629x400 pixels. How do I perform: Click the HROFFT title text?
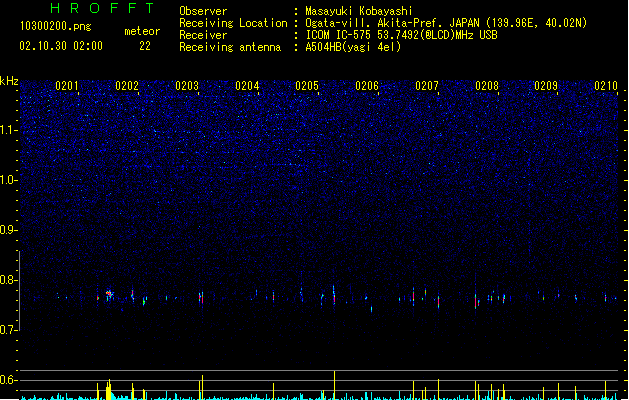pyautogui.click(x=102, y=8)
